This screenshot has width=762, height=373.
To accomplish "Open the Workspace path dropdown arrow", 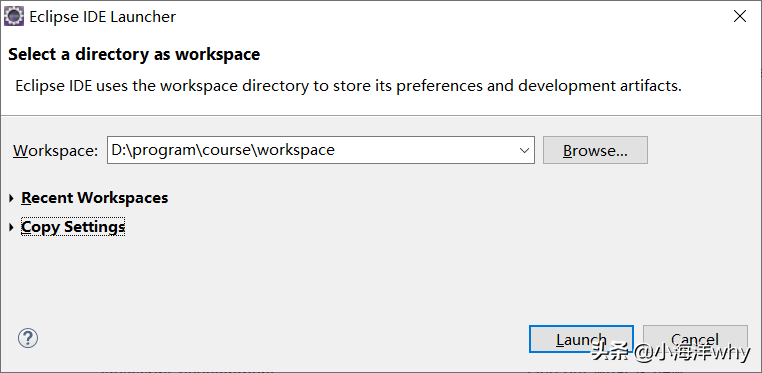I will (x=524, y=150).
